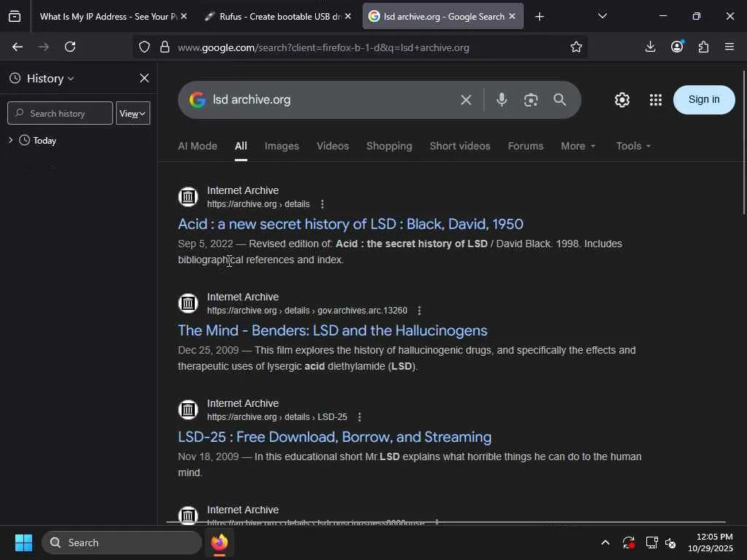The image size is (747, 560).
Task: Click the page vertical scrollbar
Action: (743, 143)
